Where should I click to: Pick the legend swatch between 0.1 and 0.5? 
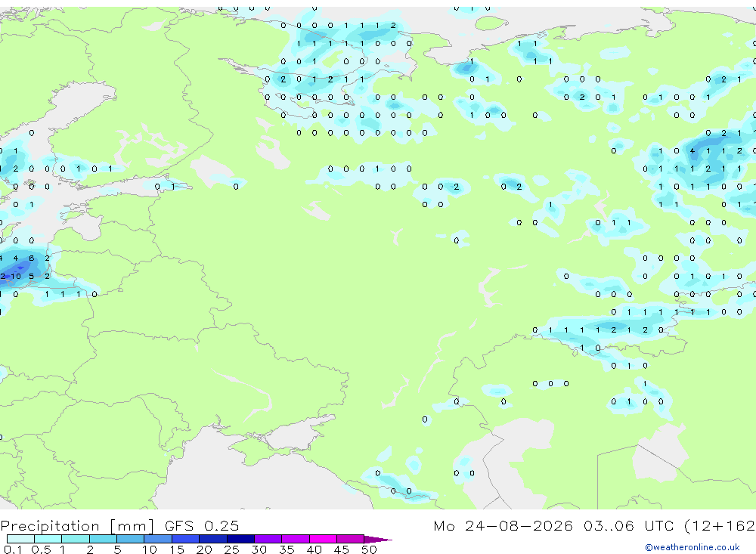point(20,539)
